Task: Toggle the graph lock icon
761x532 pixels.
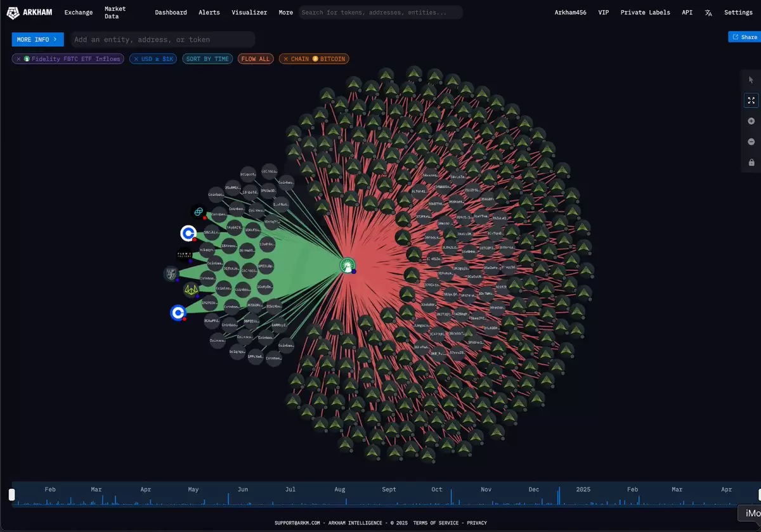Action: (751, 162)
